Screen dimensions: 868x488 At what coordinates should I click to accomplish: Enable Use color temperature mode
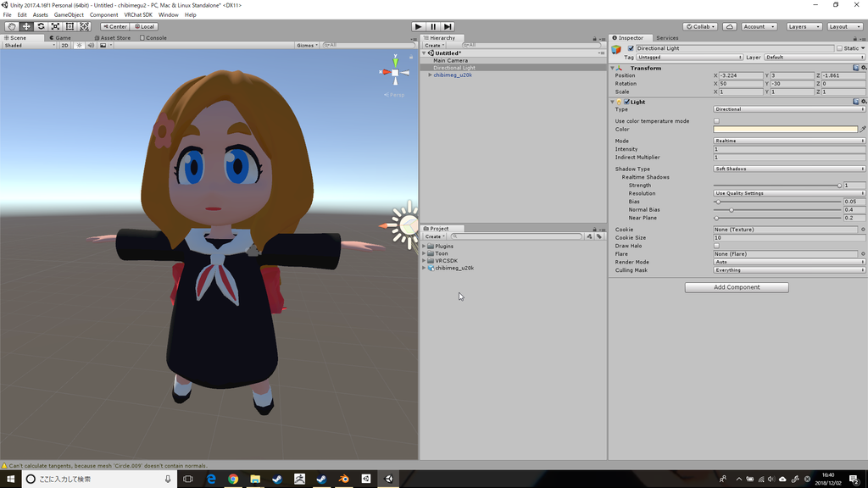pyautogui.click(x=716, y=121)
